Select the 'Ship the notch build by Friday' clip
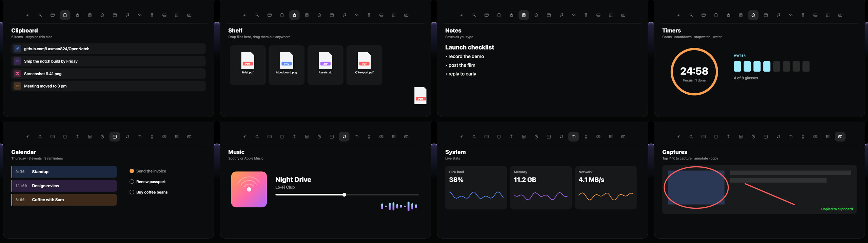868x243 pixels. tap(108, 61)
